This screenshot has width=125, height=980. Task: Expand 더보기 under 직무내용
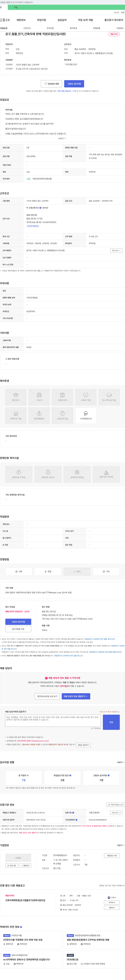pos(62,138)
